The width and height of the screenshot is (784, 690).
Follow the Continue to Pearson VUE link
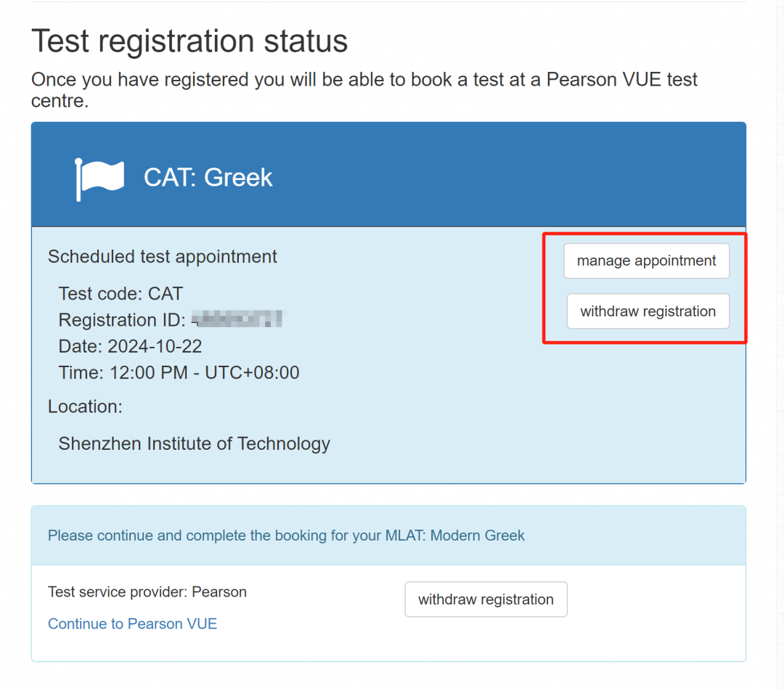coord(132,624)
